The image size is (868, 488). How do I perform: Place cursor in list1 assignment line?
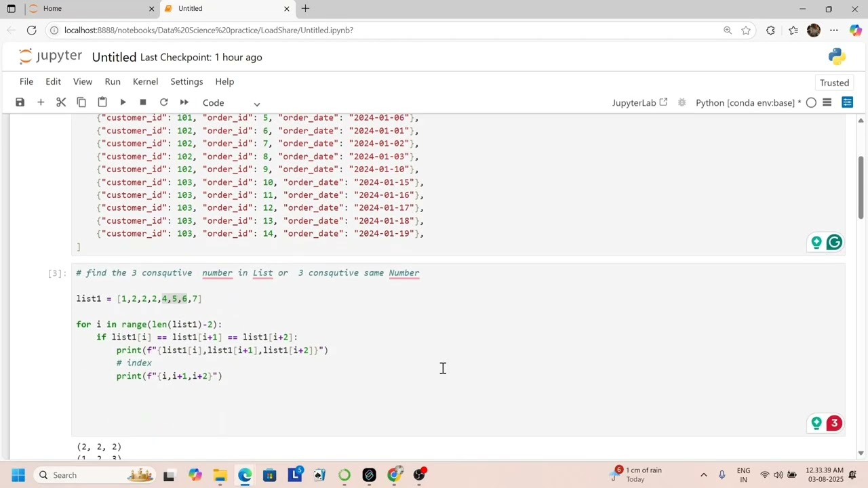pyautogui.click(x=139, y=299)
